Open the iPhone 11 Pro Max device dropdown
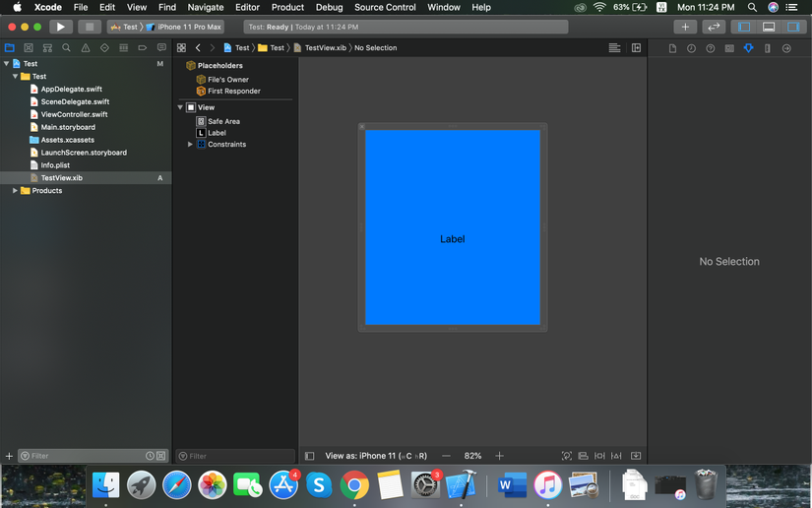The image size is (812, 508). pyautogui.click(x=189, y=27)
